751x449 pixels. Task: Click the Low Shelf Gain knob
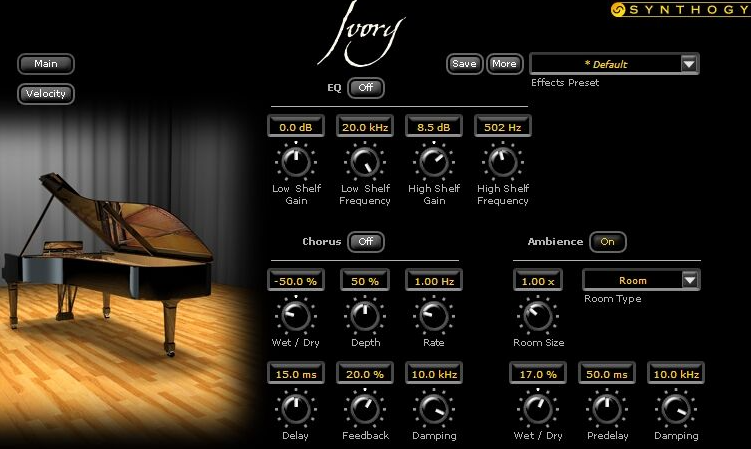click(x=296, y=162)
